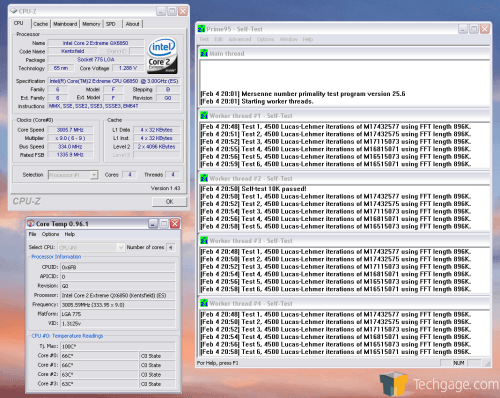This screenshot has width=500, height=398.
Task: Click the Self-test 10K passed line
Action: pyautogui.click(x=253, y=189)
